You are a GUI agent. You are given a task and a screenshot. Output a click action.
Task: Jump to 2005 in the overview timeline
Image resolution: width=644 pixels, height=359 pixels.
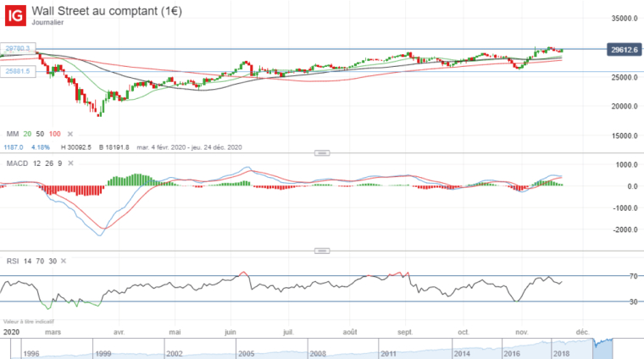247,354
